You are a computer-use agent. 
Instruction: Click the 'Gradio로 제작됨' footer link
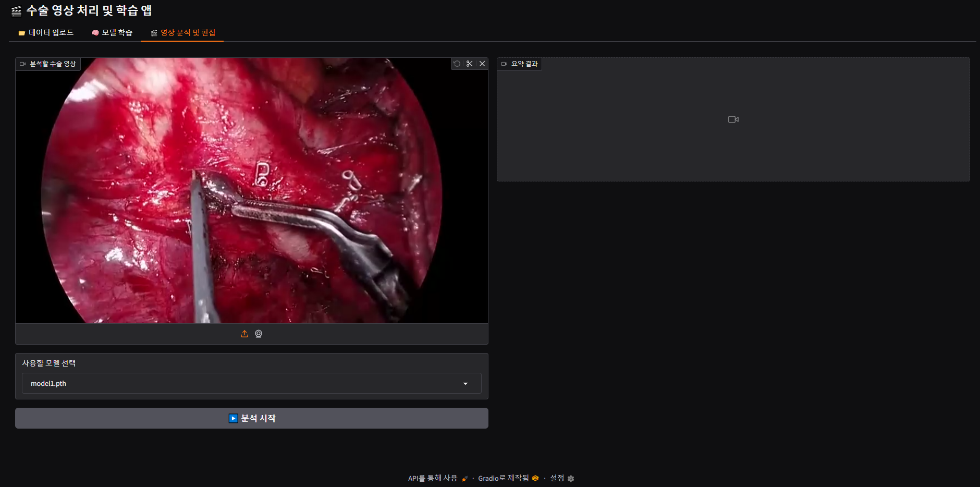(505, 478)
